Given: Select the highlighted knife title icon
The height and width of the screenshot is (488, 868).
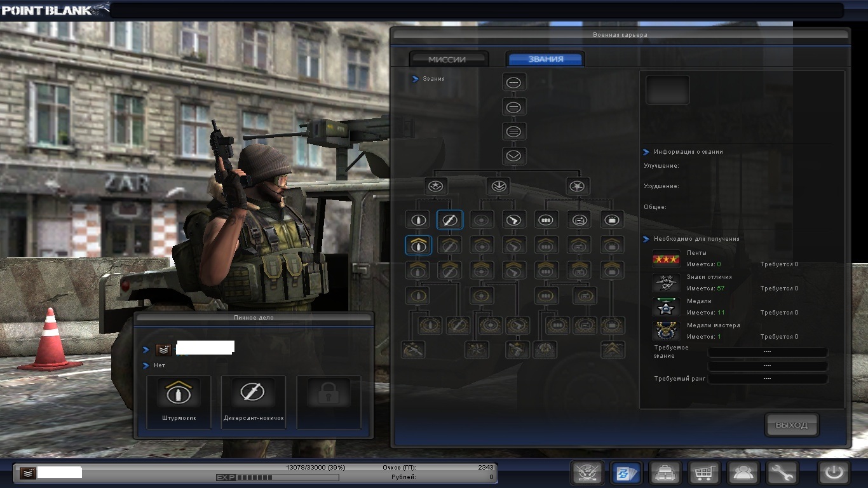Looking at the screenshot, I should tap(450, 220).
